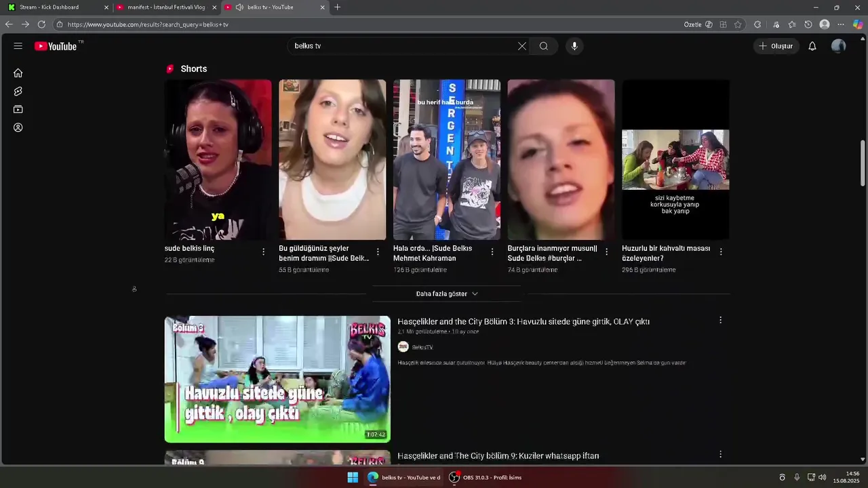Reload the page with the refresh icon
This screenshot has height=488, width=868.
[x=41, y=24]
